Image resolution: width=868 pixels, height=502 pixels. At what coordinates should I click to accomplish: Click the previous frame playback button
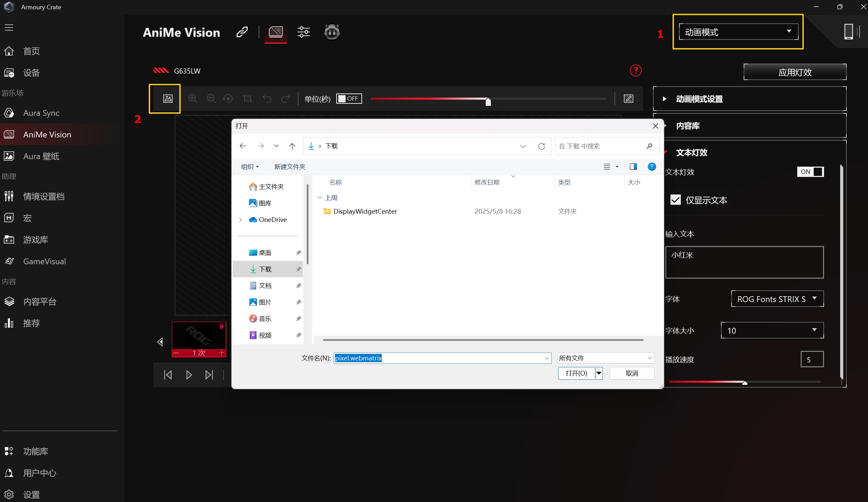click(x=168, y=375)
